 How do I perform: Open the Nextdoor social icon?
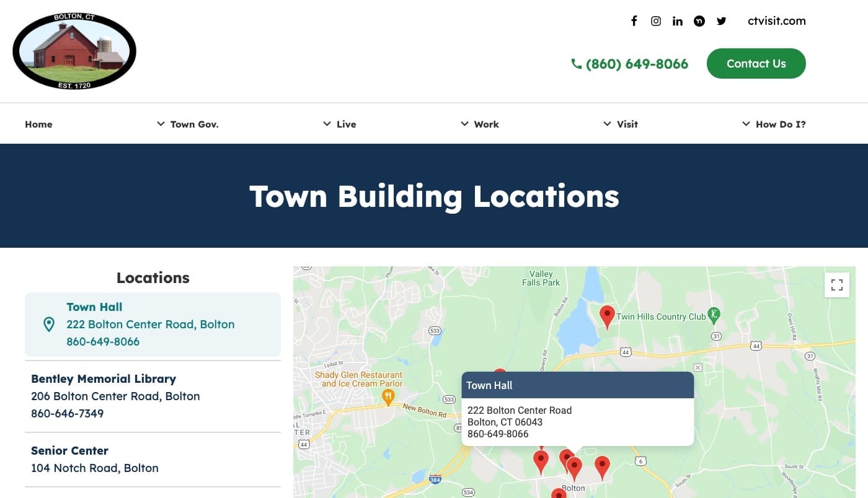(x=699, y=20)
